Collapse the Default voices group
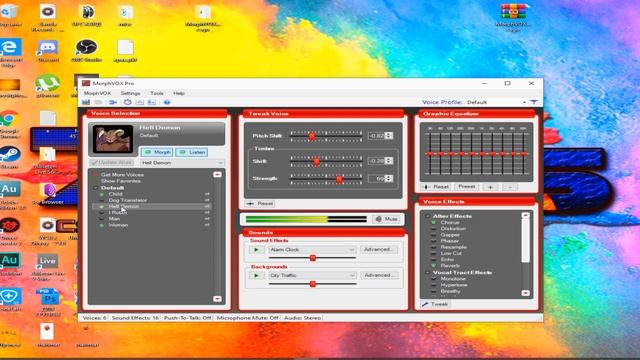The height and width of the screenshot is (360, 640). [96, 188]
